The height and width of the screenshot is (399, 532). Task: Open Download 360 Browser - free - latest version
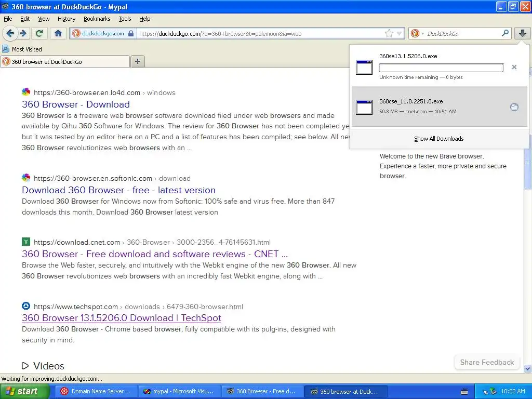click(x=119, y=190)
